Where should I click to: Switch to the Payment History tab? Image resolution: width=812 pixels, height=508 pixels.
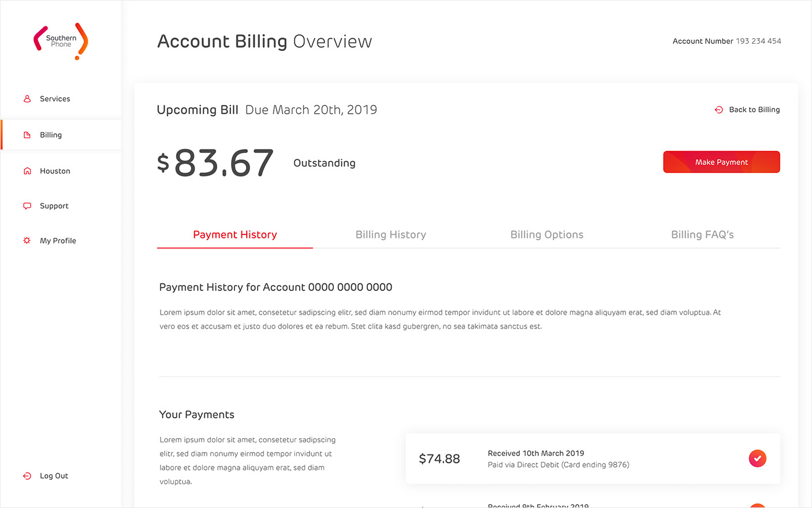235,235
